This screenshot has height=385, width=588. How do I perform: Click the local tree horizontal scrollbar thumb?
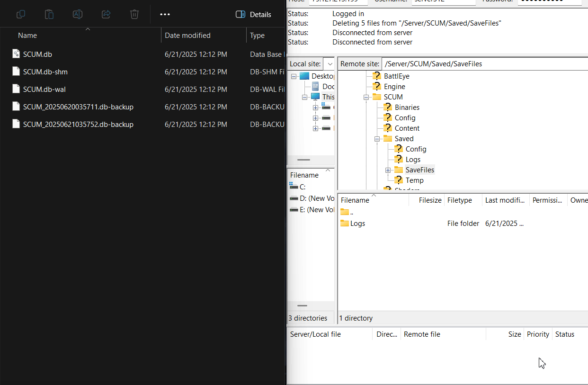303,160
